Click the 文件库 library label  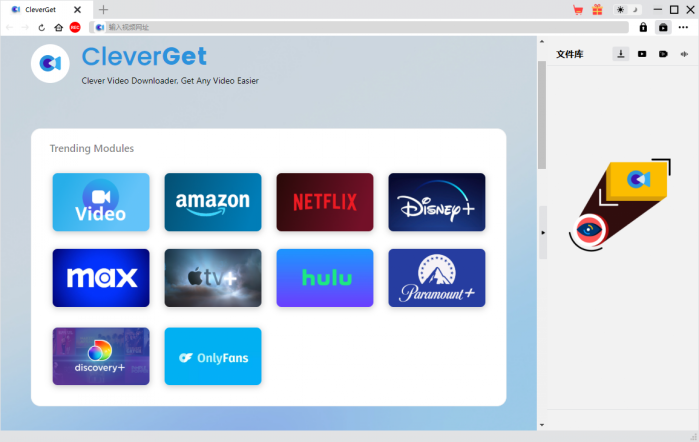point(570,54)
